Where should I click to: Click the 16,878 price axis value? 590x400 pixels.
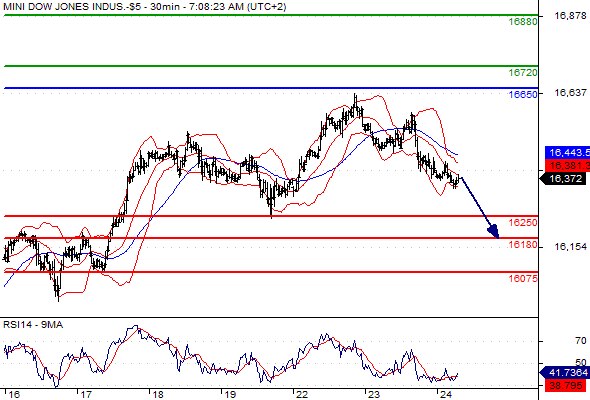pyautogui.click(x=570, y=16)
